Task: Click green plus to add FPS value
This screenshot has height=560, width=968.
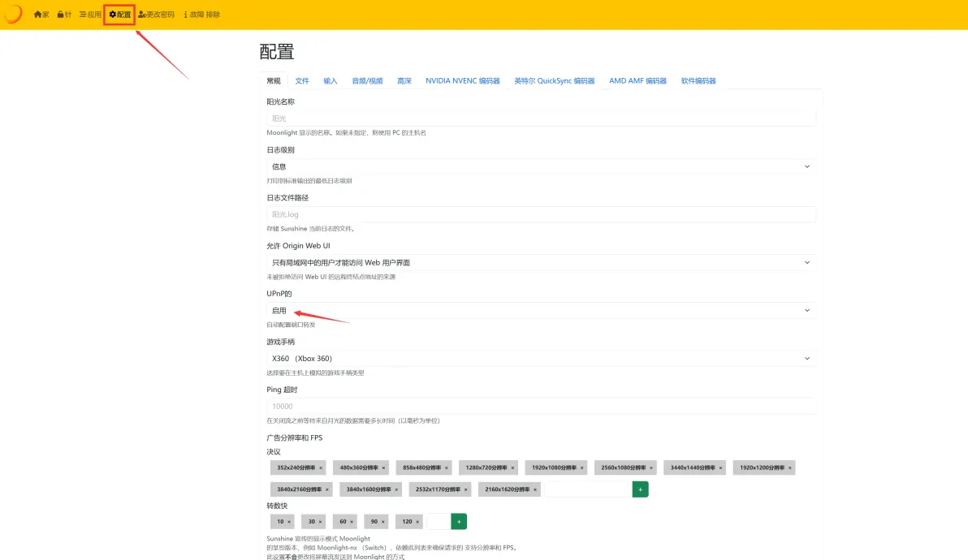Action: pos(459,522)
